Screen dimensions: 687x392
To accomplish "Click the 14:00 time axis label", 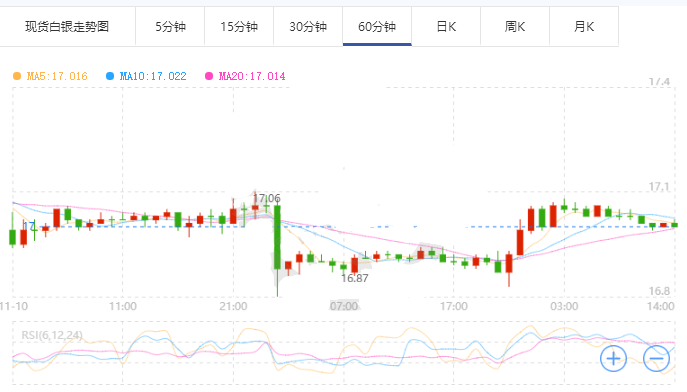I will click(661, 306).
